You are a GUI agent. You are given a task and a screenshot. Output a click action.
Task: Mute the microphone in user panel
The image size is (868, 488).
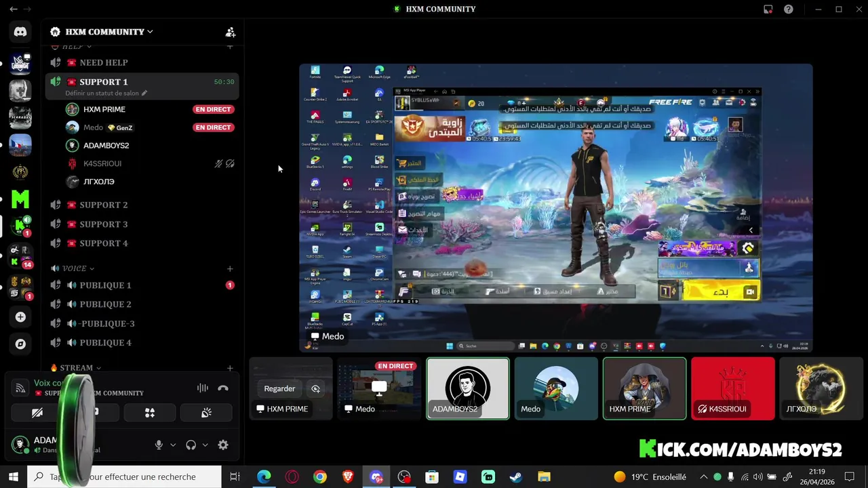159,445
